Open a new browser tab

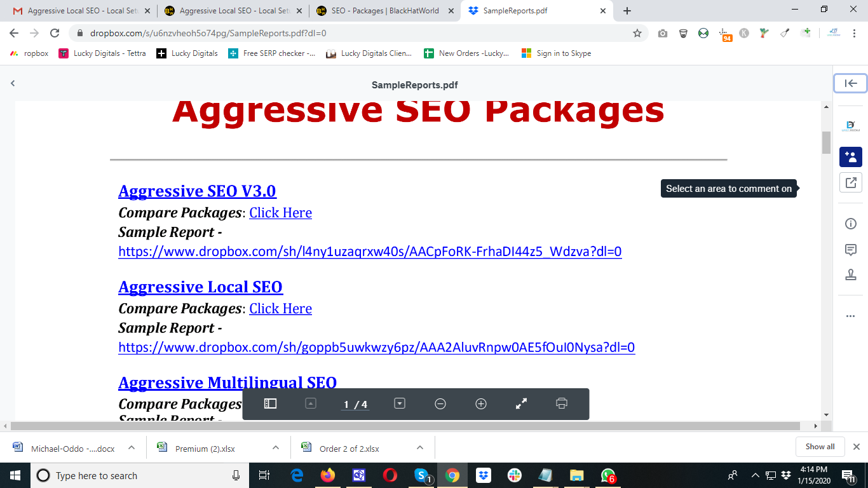click(x=627, y=11)
